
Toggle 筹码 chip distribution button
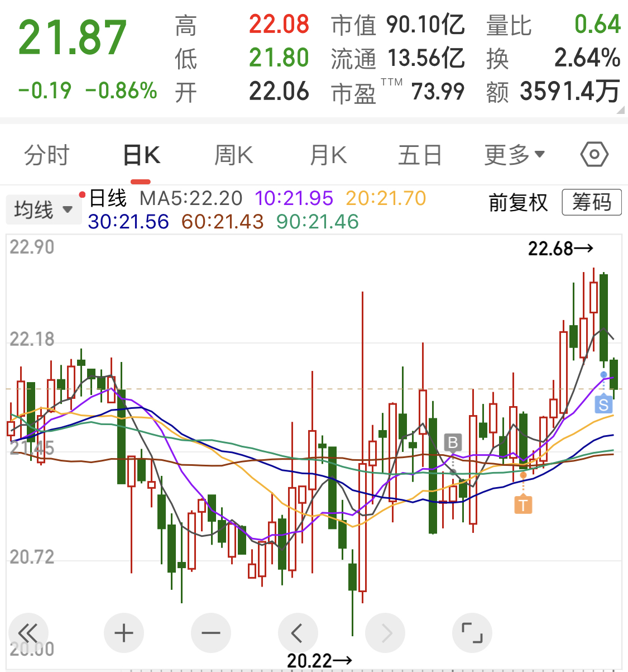click(x=592, y=202)
